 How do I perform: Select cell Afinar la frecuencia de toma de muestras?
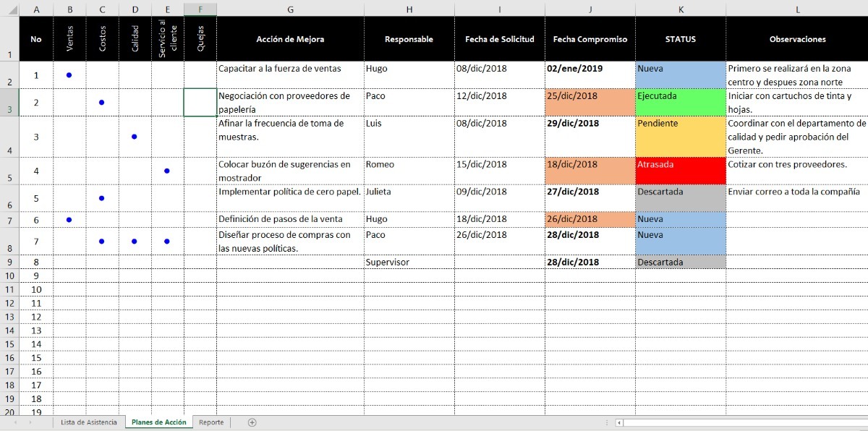click(x=290, y=137)
